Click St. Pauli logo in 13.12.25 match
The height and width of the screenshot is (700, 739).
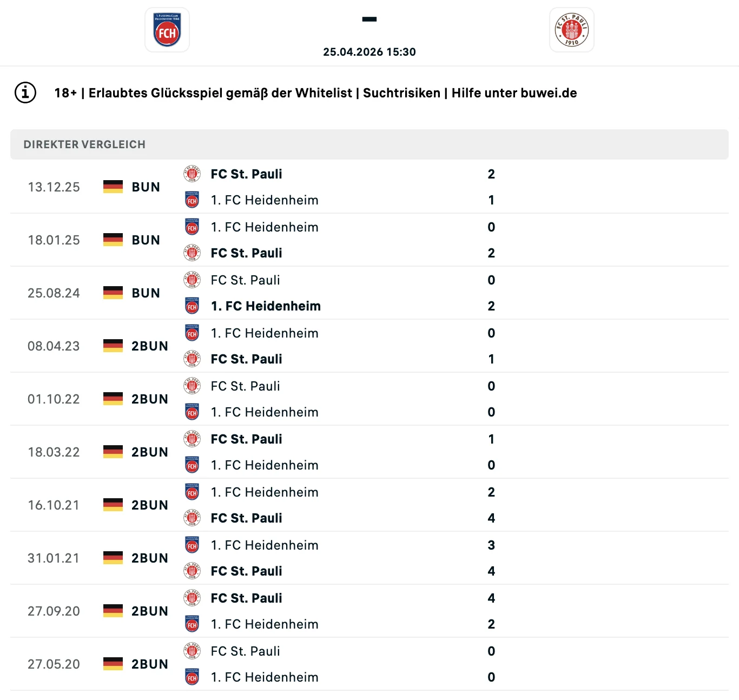(192, 174)
